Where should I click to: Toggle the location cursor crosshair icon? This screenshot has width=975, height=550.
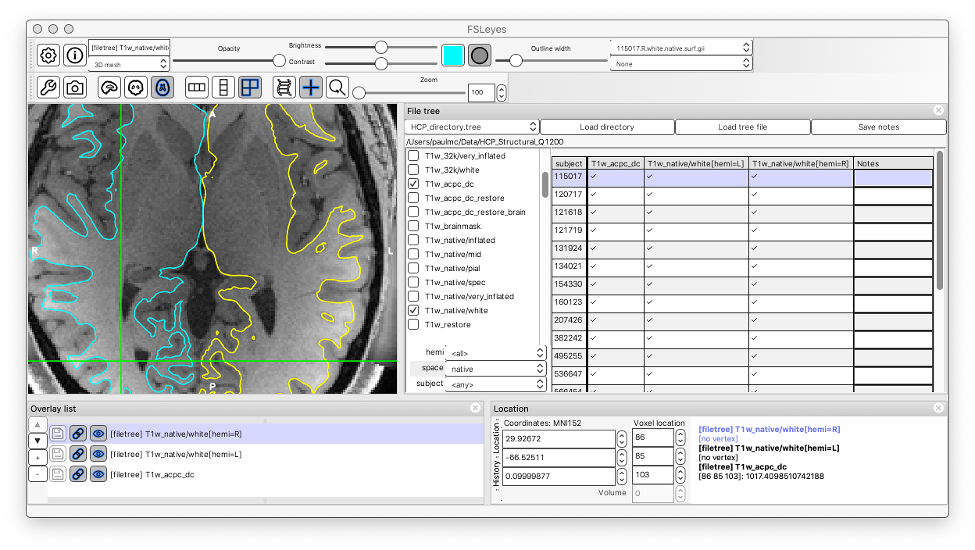coord(311,88)
